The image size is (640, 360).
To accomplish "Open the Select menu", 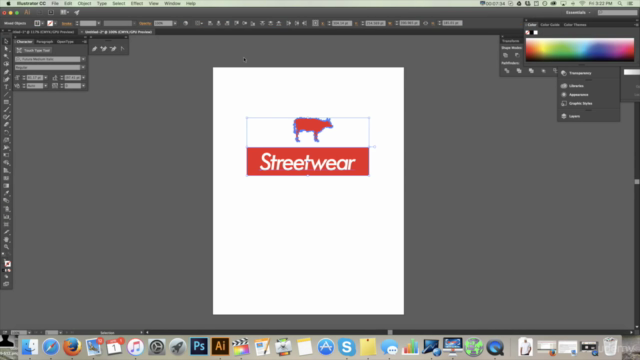I will [x=119, y=3].
